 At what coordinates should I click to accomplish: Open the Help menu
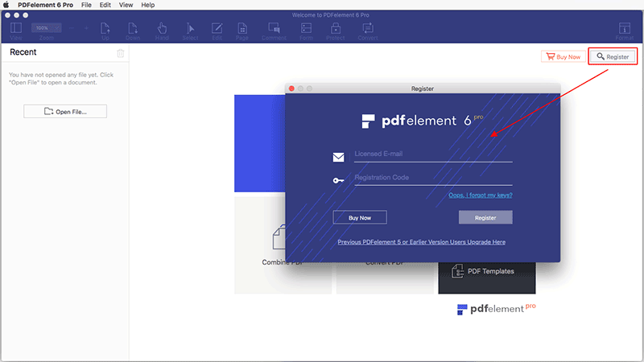[148, 5]
